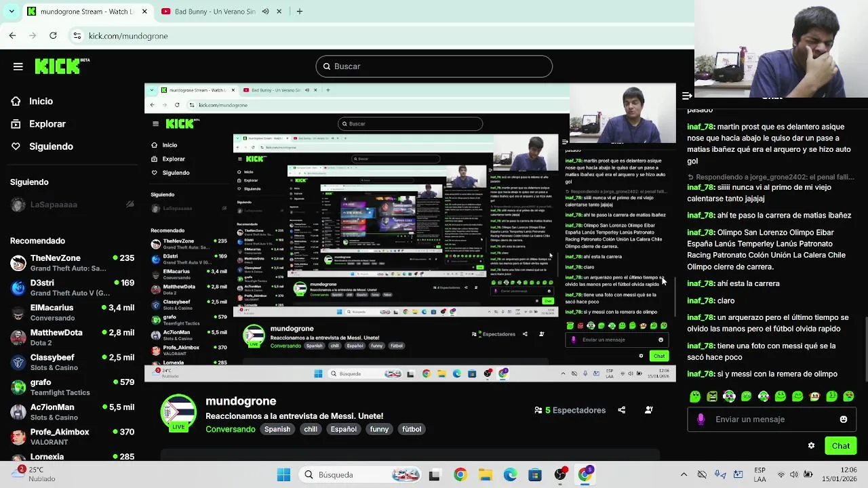Open recommended channel Lornexia
868x488 pixels.
(x=71, y=457)
